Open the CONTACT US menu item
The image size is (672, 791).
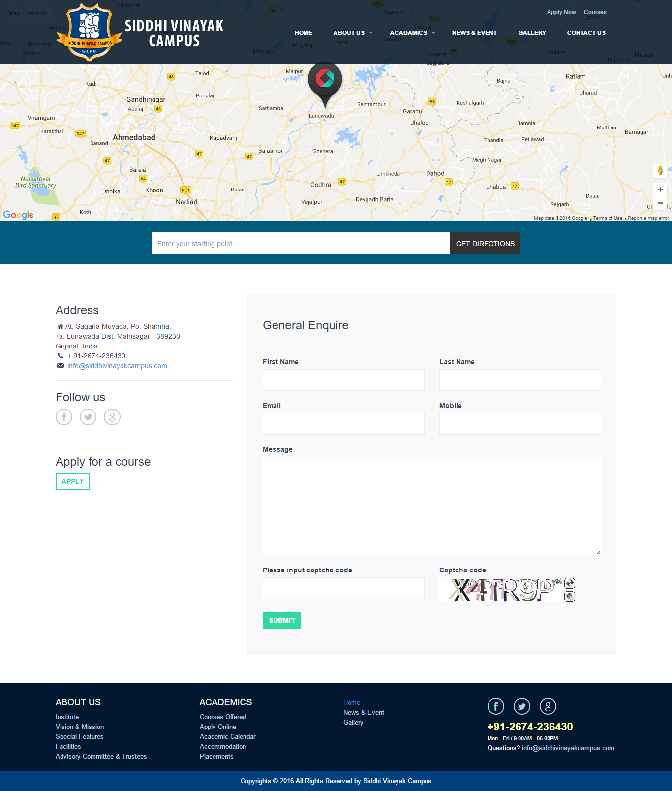coord(586,33)
